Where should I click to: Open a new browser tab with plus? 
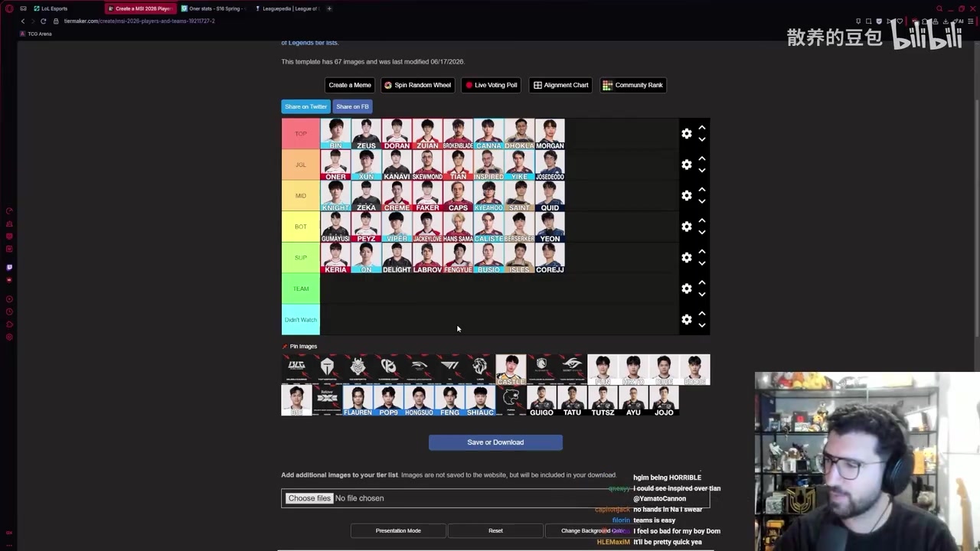pos(329,8)
